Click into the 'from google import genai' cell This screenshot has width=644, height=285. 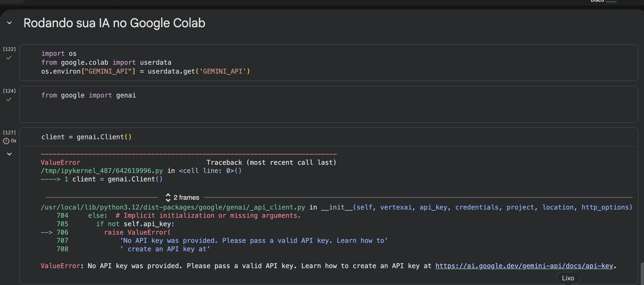[89, 95]
